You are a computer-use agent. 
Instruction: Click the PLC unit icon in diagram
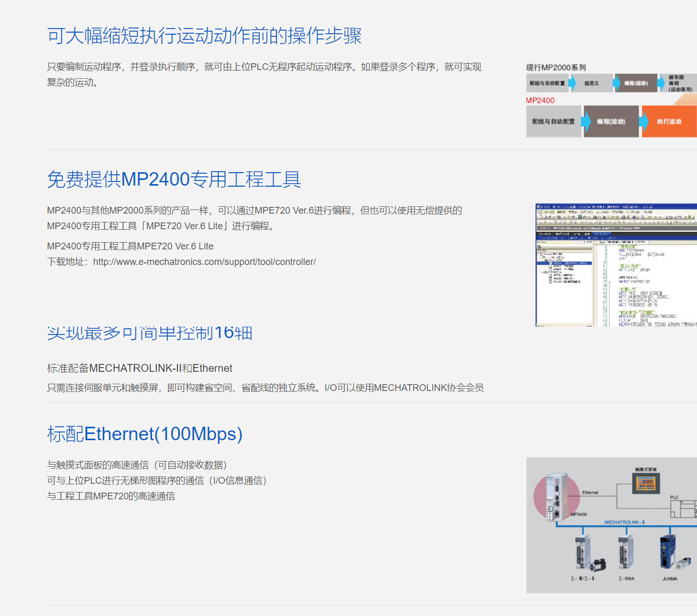point(684,509)
